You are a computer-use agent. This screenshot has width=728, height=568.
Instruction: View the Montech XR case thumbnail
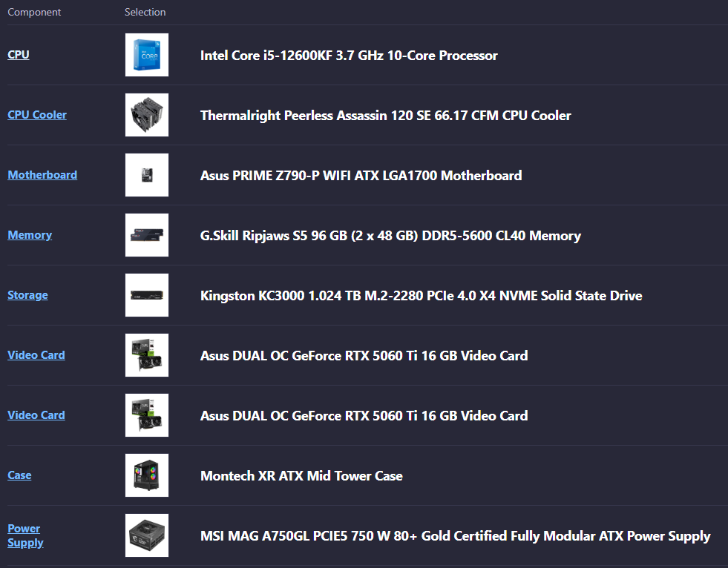147,475
